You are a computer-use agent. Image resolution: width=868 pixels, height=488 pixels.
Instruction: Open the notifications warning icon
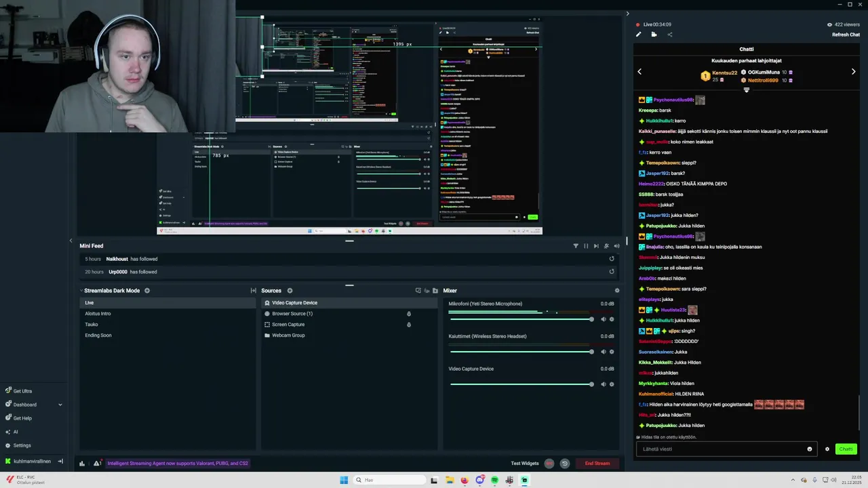click(x=97, y=464)
